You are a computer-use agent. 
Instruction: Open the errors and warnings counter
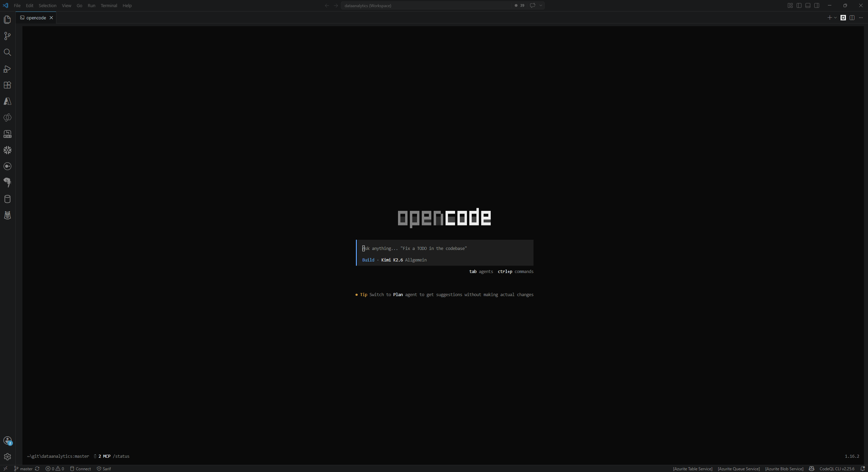coord(55,469)
